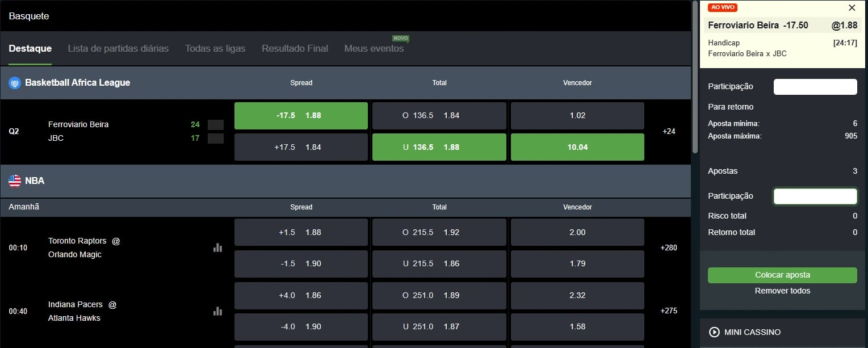Expand +24 more markets for Ferroviario Beira
Image resolution: width=868 pixels, height=348 pixels.
click(669, 132)
